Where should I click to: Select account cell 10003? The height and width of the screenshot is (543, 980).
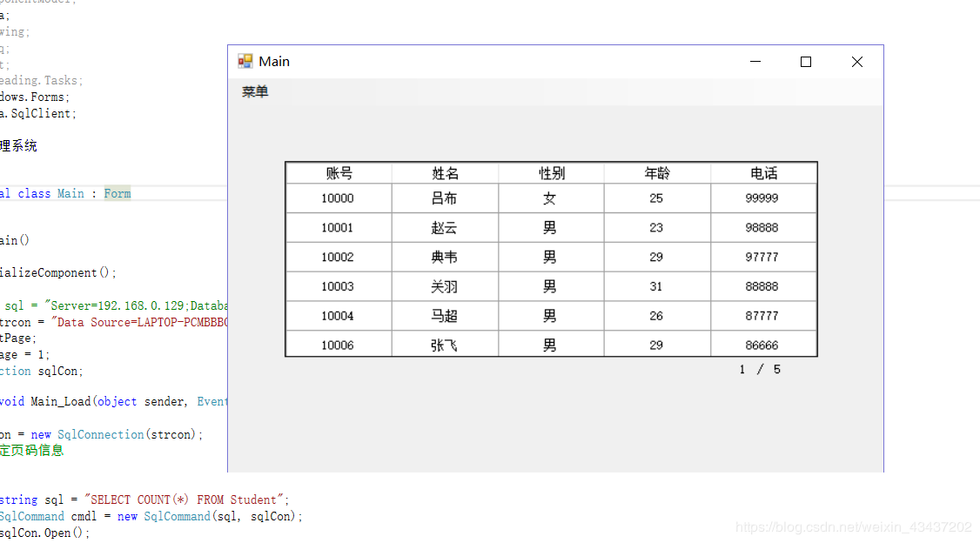click(x=339, y=286)
